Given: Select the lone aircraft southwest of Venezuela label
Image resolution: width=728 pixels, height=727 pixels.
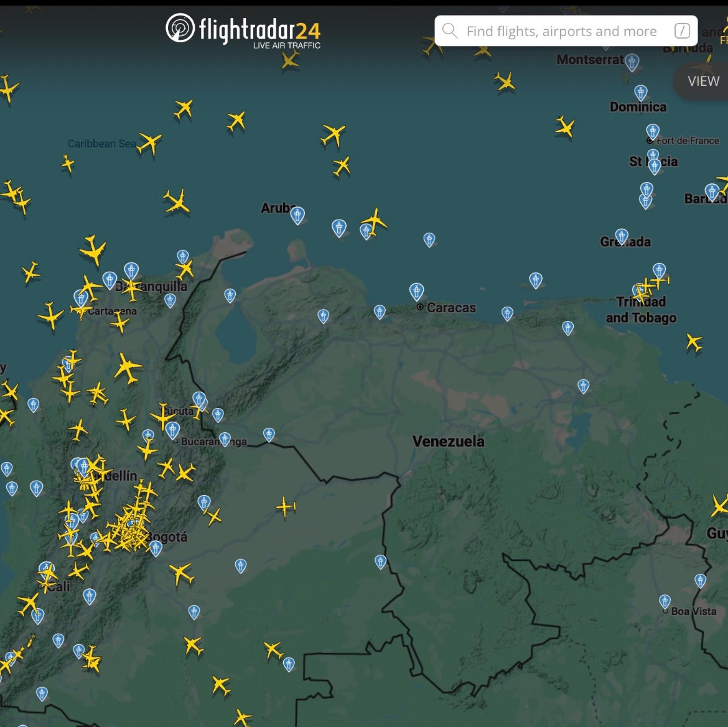Looking at the screenshot, I should click(286, 507).
